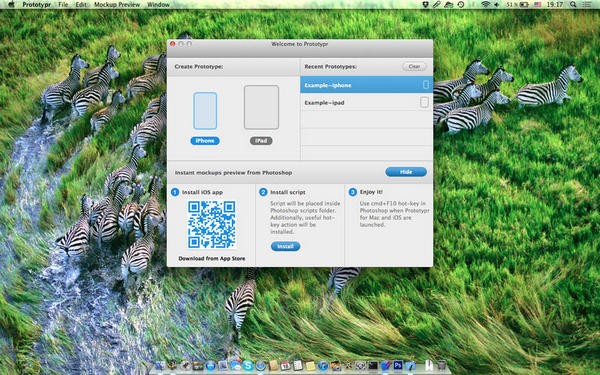Image resolution: width=600 pixels, height=375 pixels.
Task: Open the Trash in the Dock
Action: (x=442, y=365)
